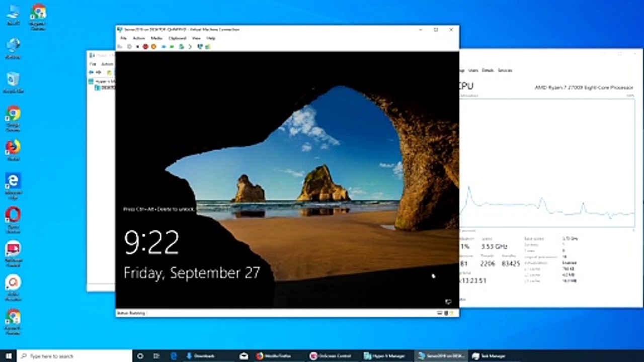
Task: Create a checkpoint using the toolbar icon
Action: coord(182,47)
